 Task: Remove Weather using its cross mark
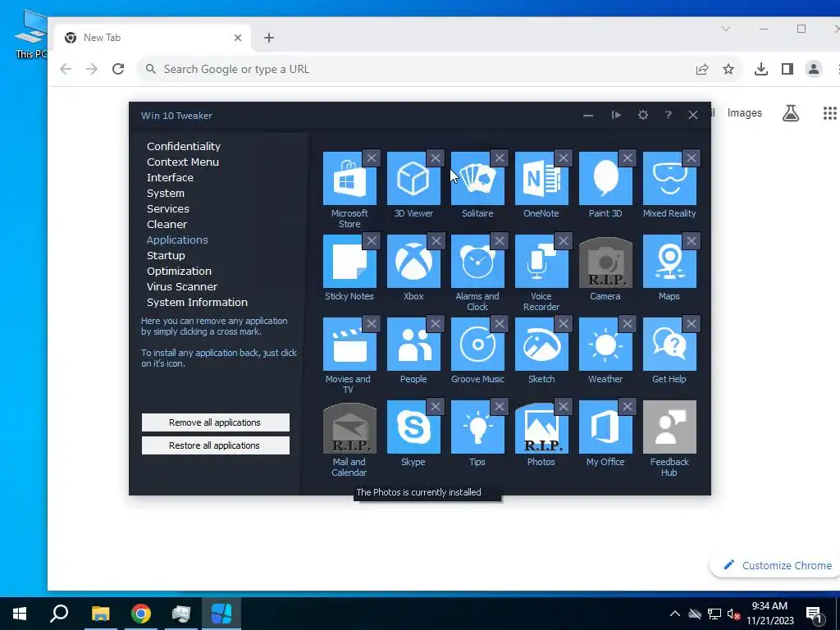[x=628, y=323]
